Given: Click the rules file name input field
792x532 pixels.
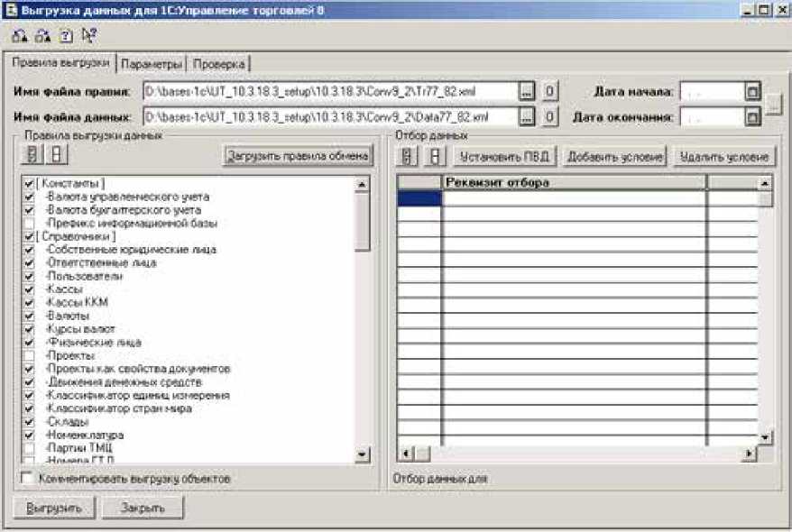Looking at the screenshot, I should coord(330,91).
